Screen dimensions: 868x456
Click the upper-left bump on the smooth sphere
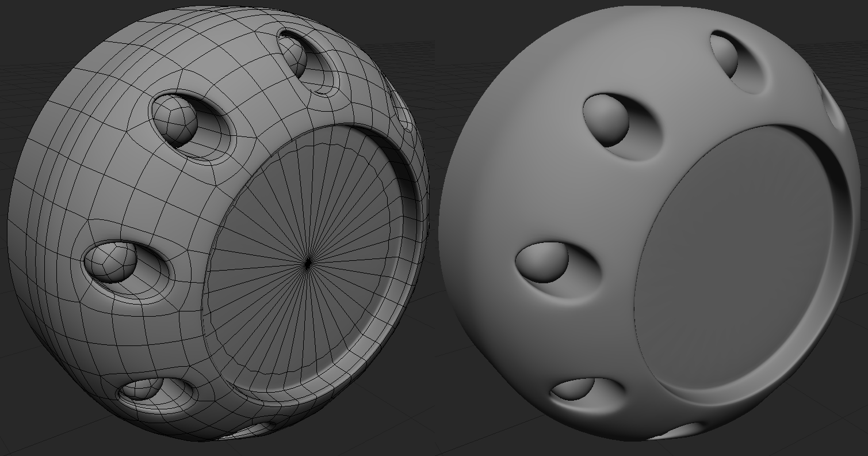tap(607, 119)
